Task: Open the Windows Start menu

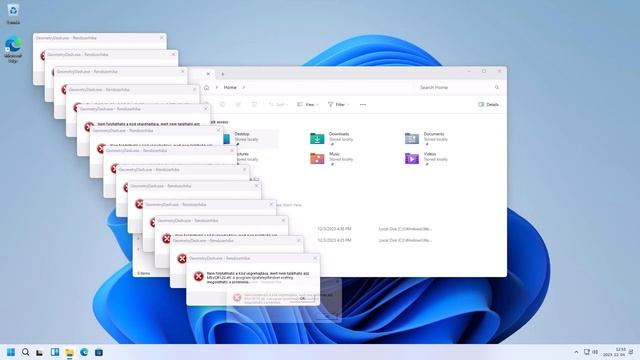Action: [x=11, y=352]
